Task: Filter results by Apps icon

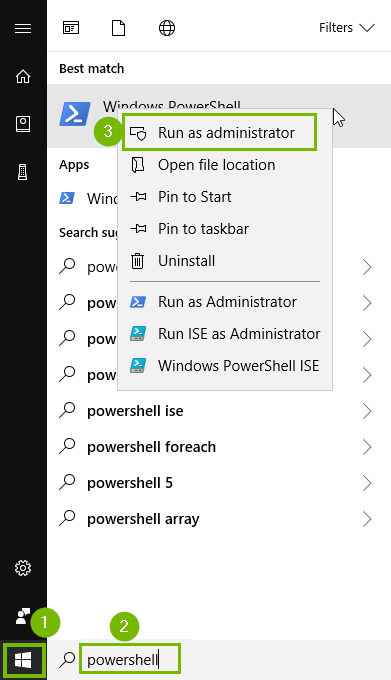Action: (71, 29)
